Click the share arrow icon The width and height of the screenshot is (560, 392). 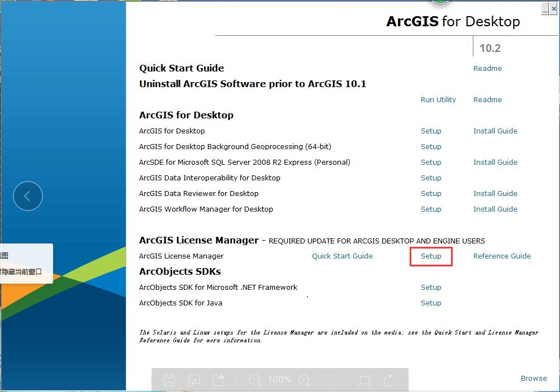point(219,380)
